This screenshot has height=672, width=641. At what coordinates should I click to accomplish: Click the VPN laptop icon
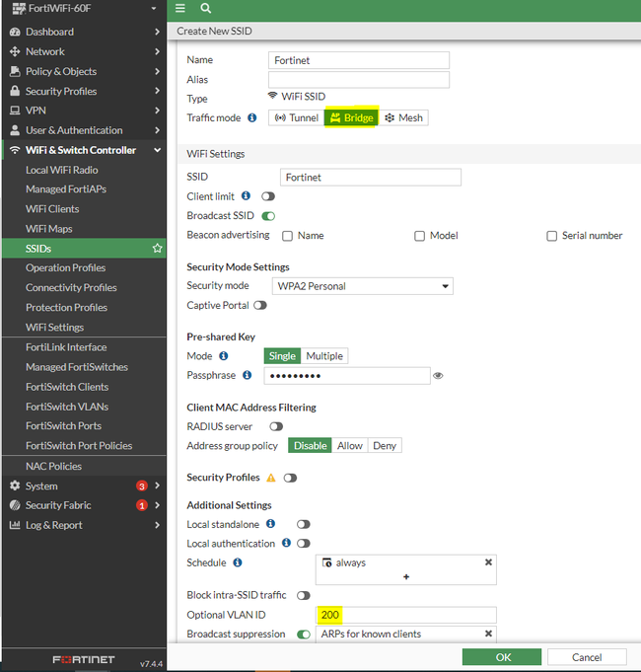(x=15, y=111)
